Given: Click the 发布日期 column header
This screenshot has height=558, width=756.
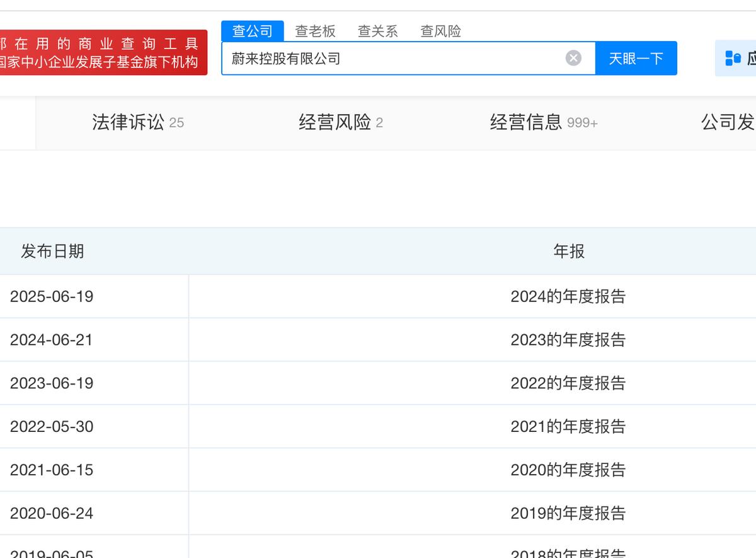Looking at the screenshot, I should [52, 252].
